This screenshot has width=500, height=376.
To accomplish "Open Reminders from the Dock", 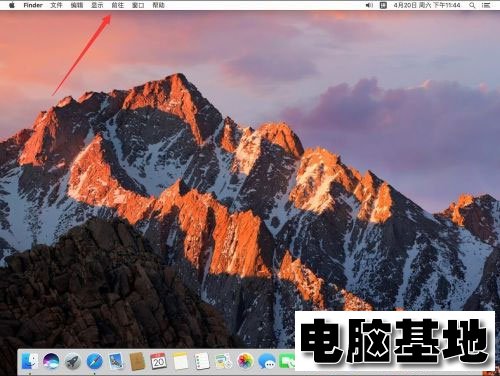I will click(x=202, y=361).
